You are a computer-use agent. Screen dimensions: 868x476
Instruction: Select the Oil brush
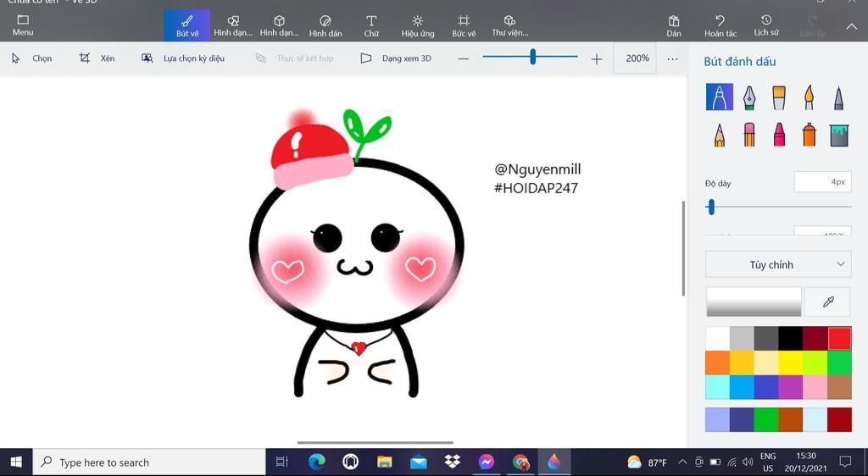[x=779, y=97]
